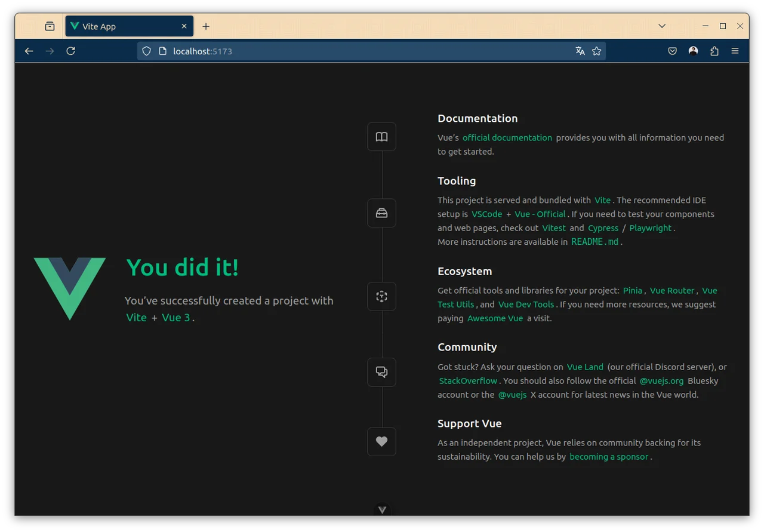Translate the page using the translate icon
The image size is (764, 532).
tap(580, 51)
